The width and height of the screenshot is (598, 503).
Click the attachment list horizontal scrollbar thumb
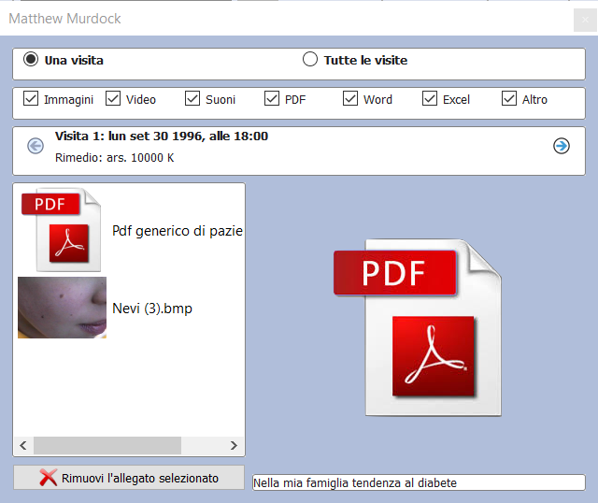107,445
